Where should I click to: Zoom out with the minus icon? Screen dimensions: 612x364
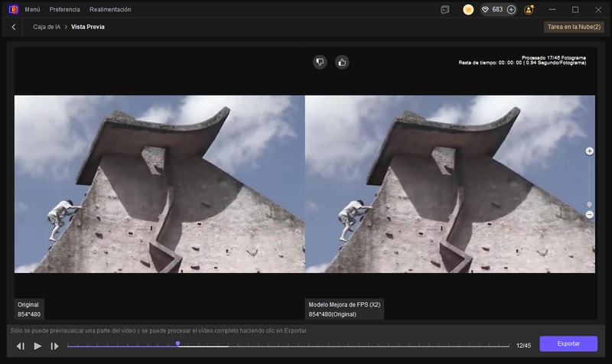click(589, 215)
